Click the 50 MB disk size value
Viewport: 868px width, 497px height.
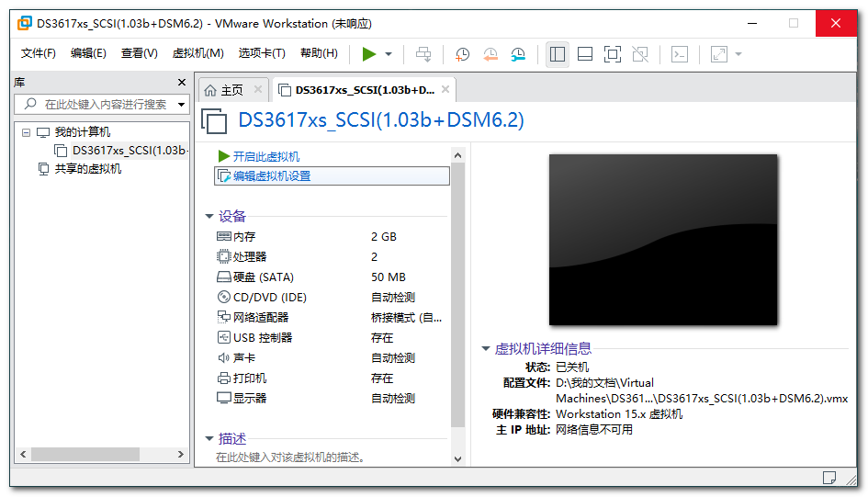[388, 277]
